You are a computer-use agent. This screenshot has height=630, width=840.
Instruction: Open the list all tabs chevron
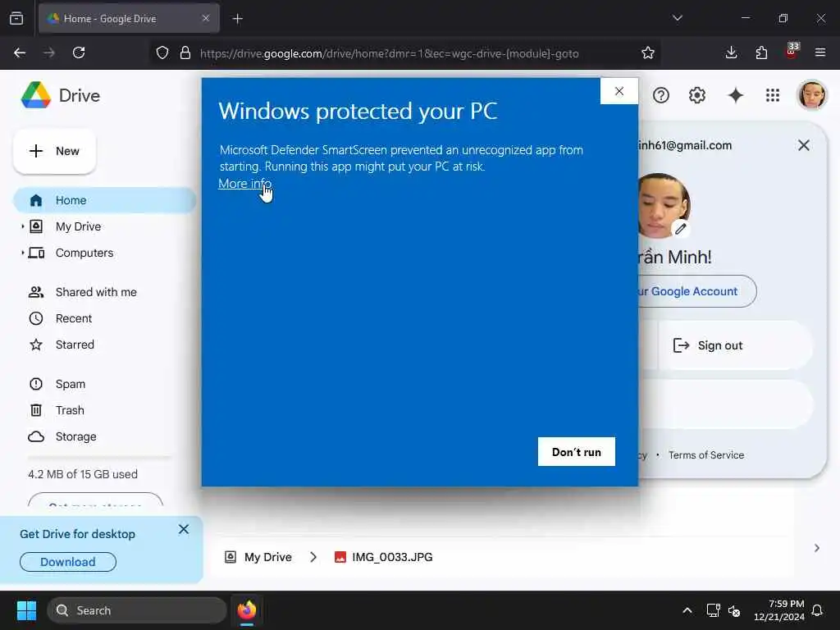[678, 18]
